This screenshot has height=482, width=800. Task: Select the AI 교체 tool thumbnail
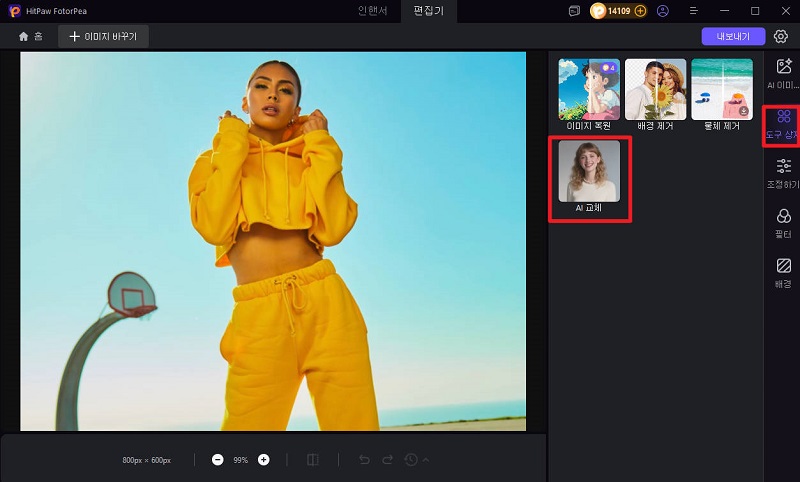589,176
